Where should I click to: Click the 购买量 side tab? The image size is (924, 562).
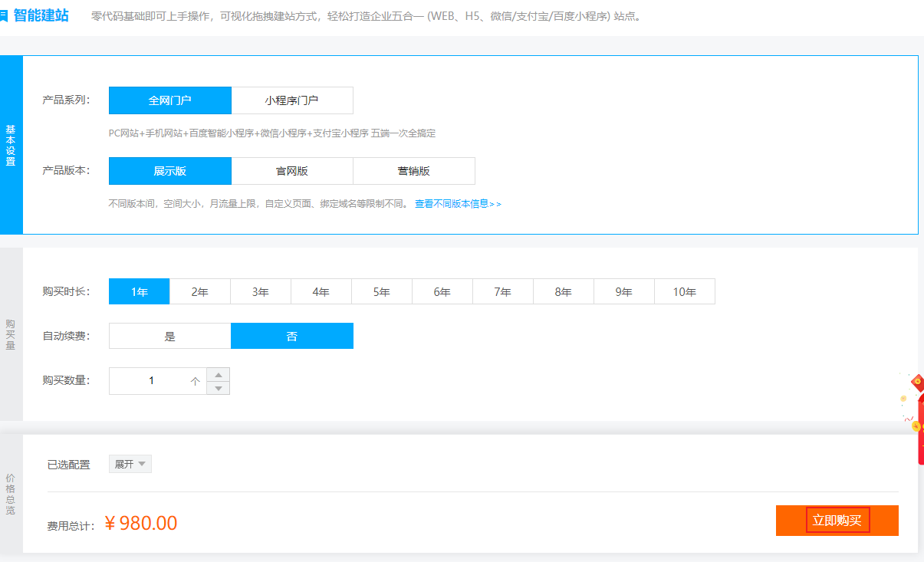[11, 334]
